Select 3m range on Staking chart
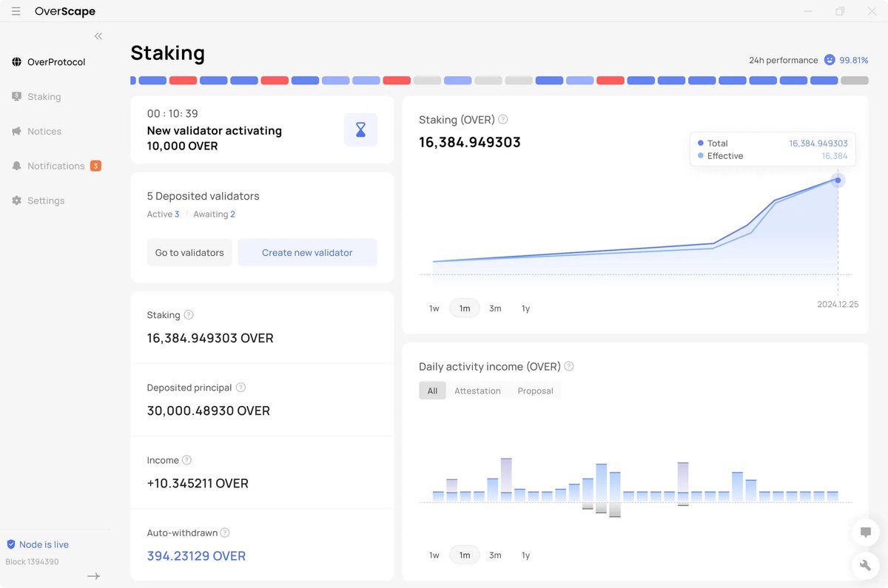The width and height of the screenshot is (888, 588). [x=495, y=308]
